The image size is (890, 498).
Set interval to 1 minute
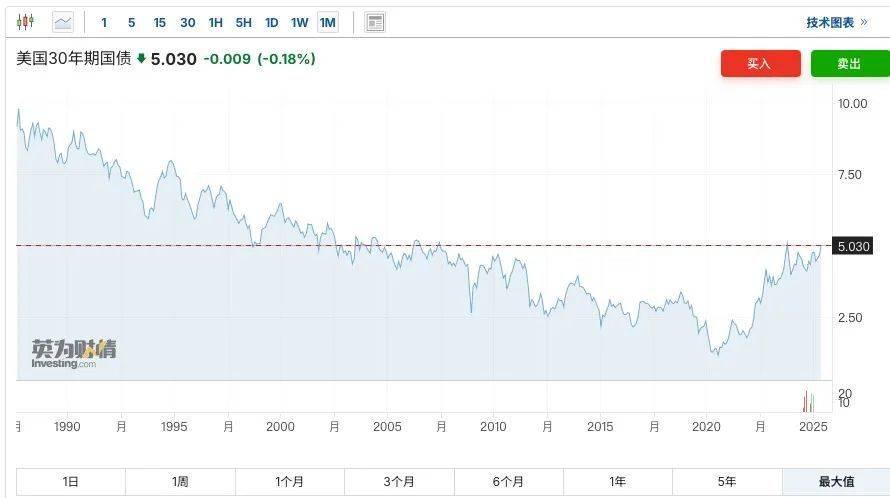tap(104, 23)
